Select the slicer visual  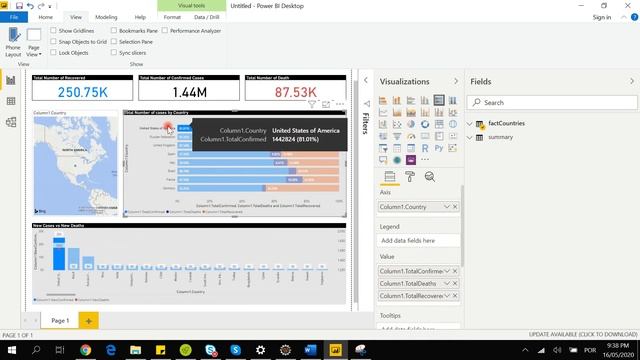(x=383, y=148)
